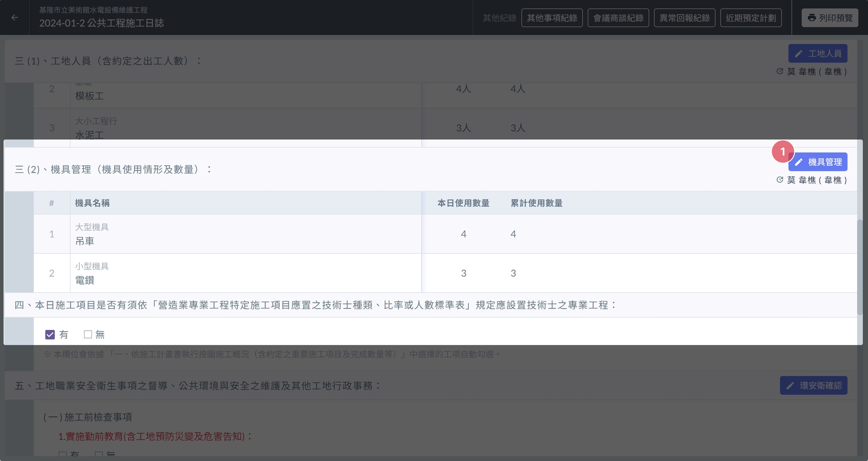Check the 無 checkbox in section four

pyautogui.click(x=88, y=334)
